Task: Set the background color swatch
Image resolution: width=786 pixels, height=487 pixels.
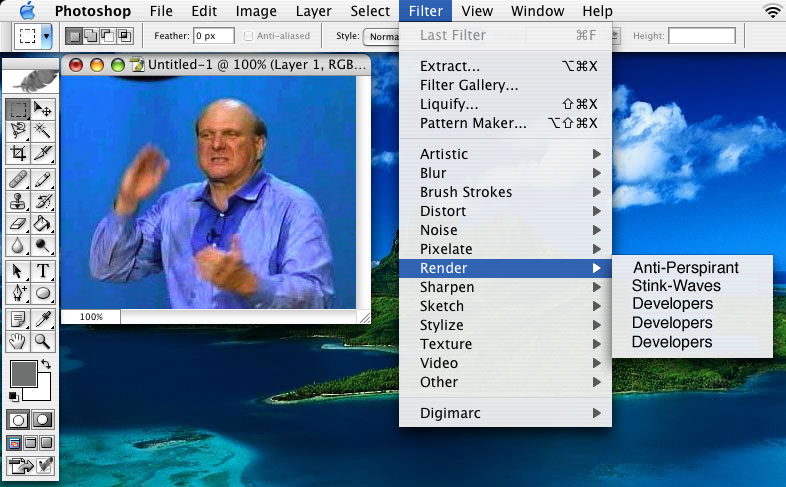Action: [x=43, y=393]
